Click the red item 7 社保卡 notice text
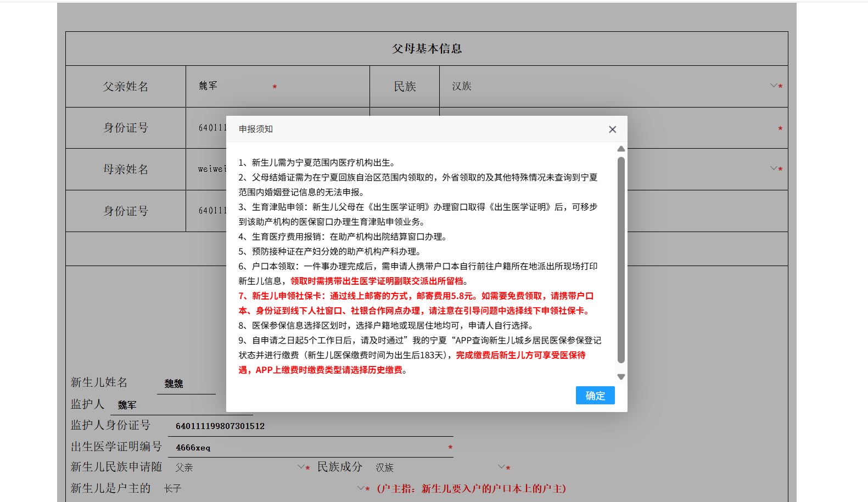The image size is (868, 502). (x=416, y=303)
